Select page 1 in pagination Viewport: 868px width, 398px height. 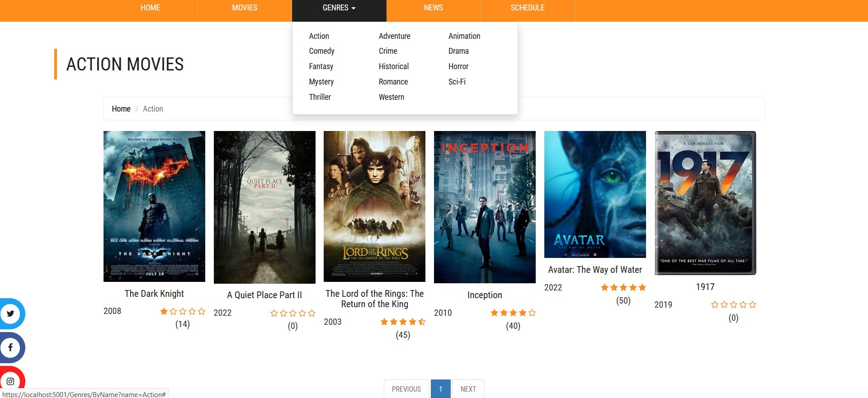pyautogui.click(x=440, y=389)
